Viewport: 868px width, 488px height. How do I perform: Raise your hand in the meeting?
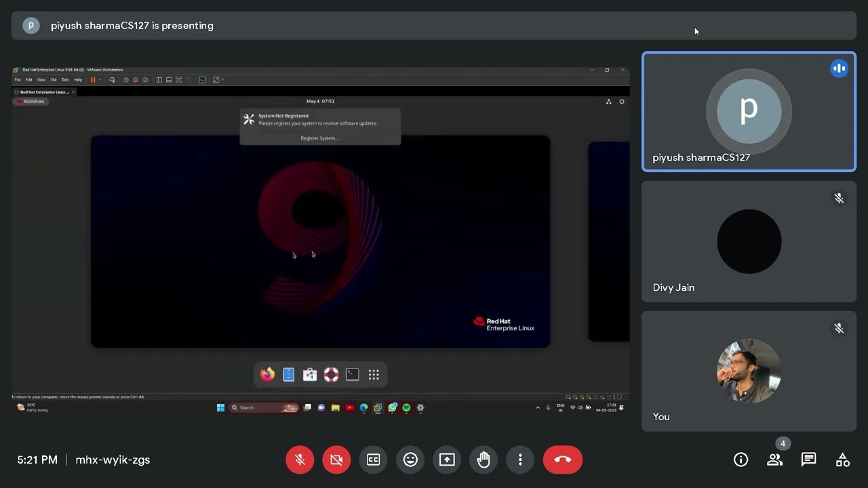point(484,460)
